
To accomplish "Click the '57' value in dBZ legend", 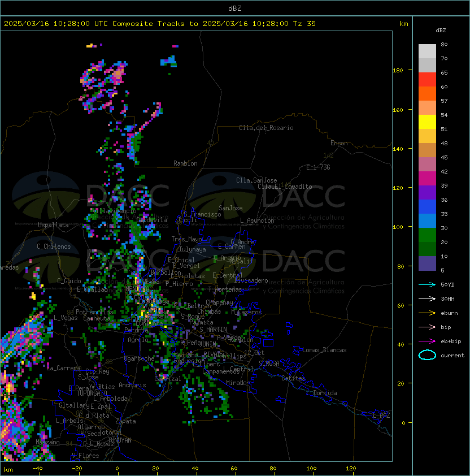I will (444, 101).
